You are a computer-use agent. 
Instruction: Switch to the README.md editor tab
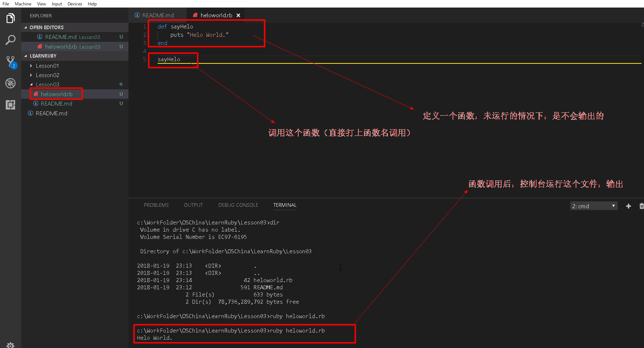click(157, 15)
